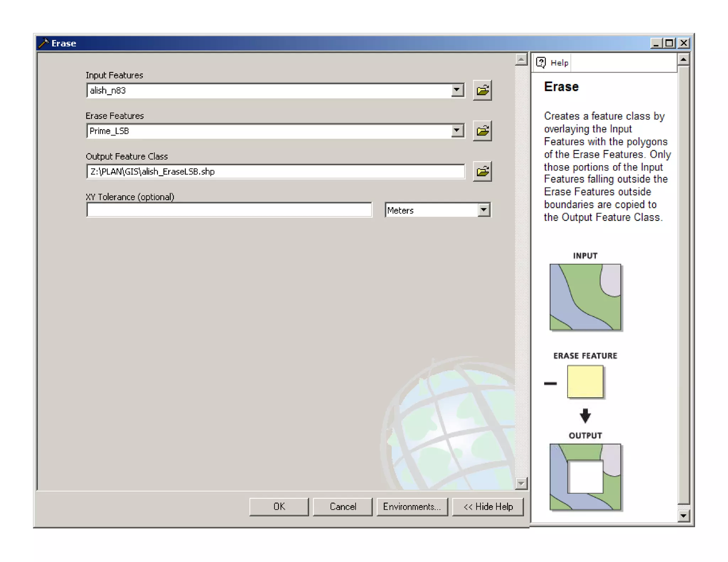Browse for Erase Features folder icon

point(482,131)
